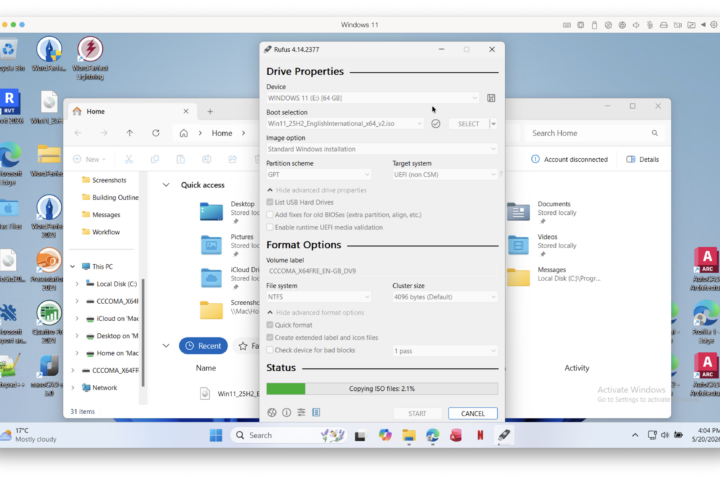720x480 pixels.
Task: Open Netflix taskbar icon
Action: (480, 435)
